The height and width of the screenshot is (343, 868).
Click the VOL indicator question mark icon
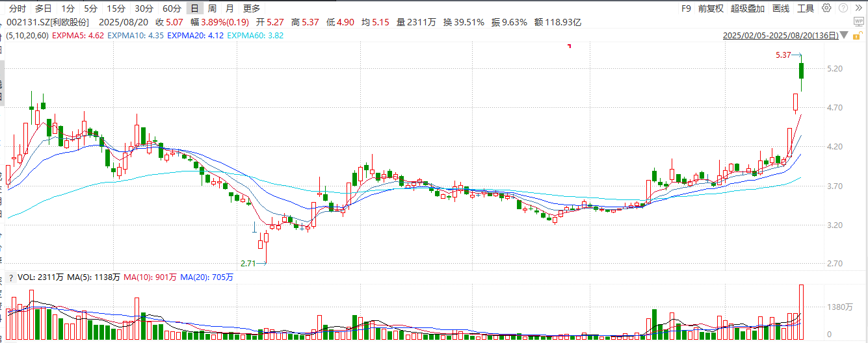(10, 277)
